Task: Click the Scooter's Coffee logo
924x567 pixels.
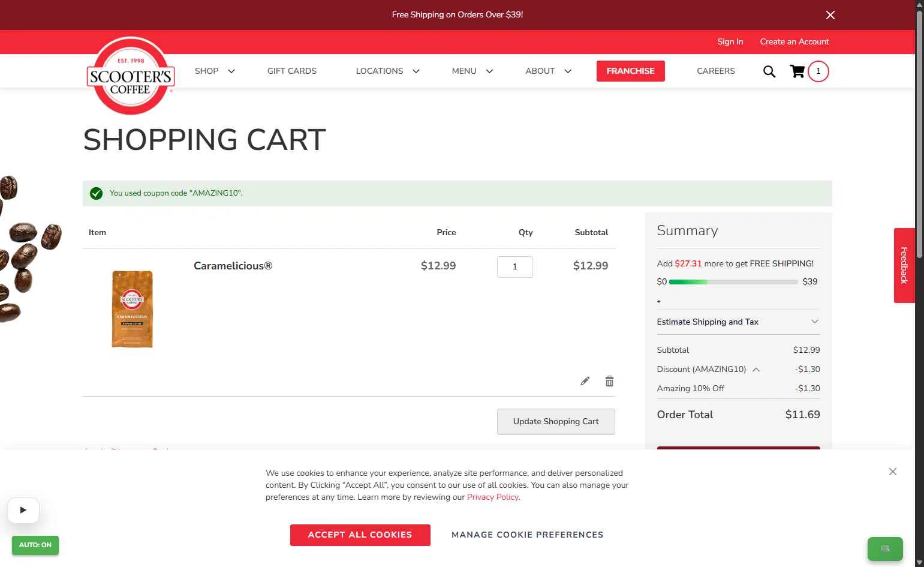Action: coord(131,76)
